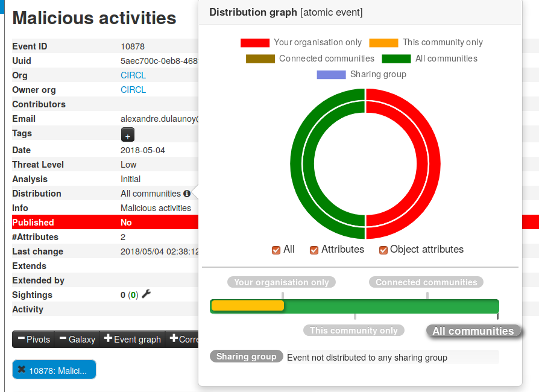Toggle 'Object attributes' checkbox
This screenshot has height=392, width=539.
(383, 250)
